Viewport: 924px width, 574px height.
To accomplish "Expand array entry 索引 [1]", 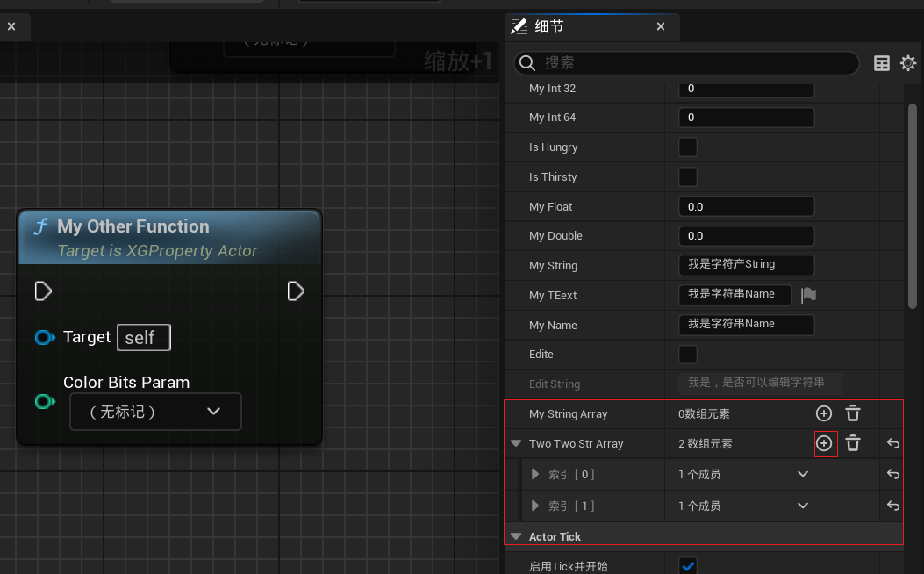I will click(x=535, y=506).
